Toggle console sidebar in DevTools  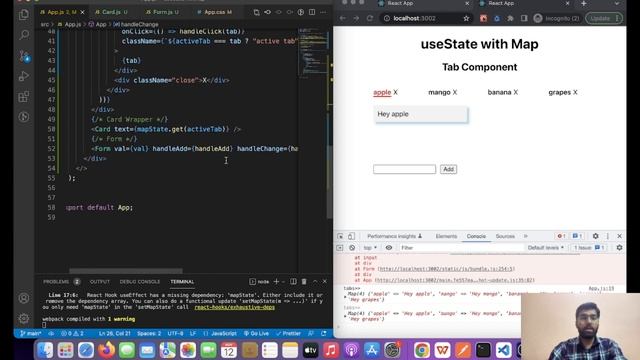coord(340,248)
